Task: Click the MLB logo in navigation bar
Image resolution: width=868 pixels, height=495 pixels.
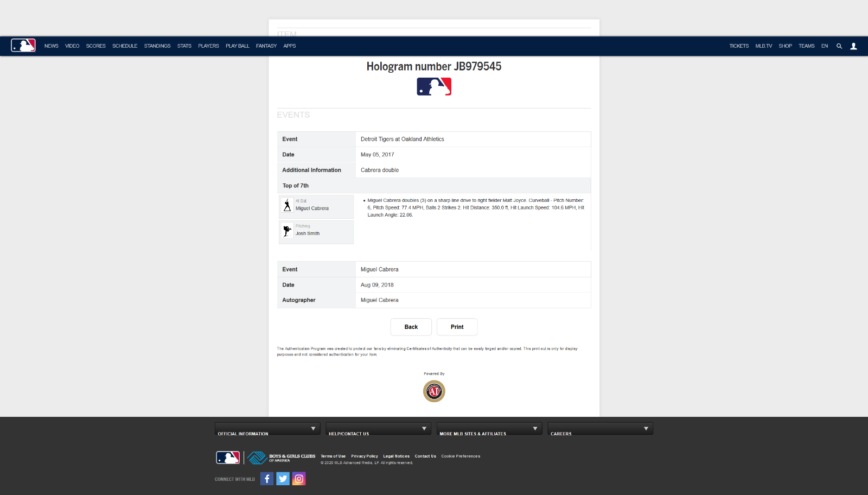Action: point(23,46)
